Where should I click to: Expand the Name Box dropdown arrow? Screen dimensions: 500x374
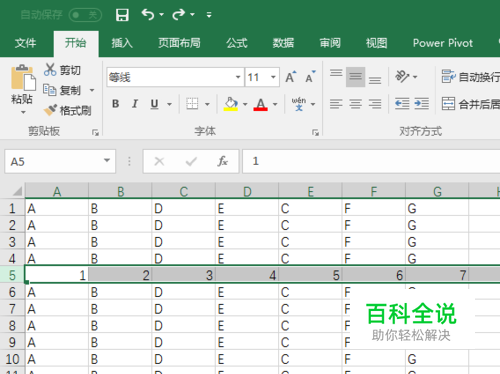107,161
